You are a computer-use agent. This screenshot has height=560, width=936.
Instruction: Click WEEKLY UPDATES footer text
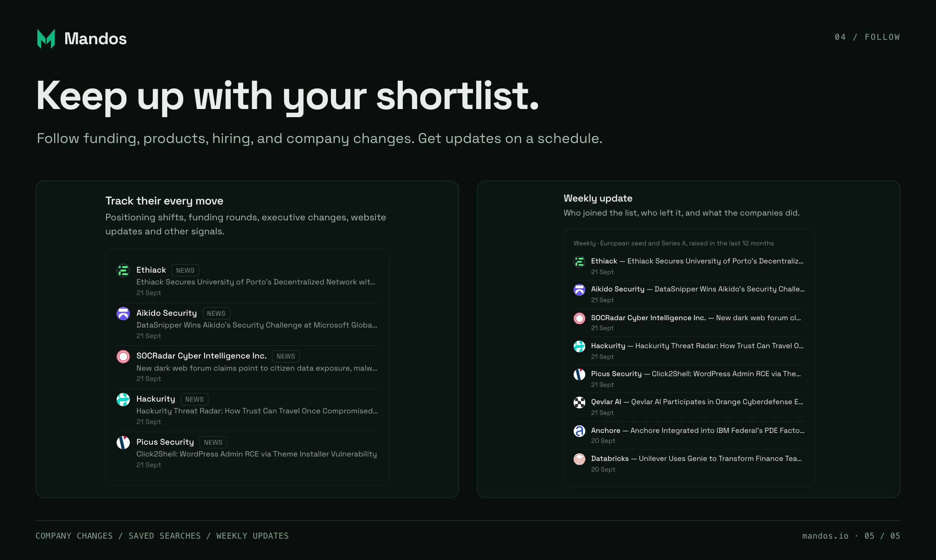(252, 536)
